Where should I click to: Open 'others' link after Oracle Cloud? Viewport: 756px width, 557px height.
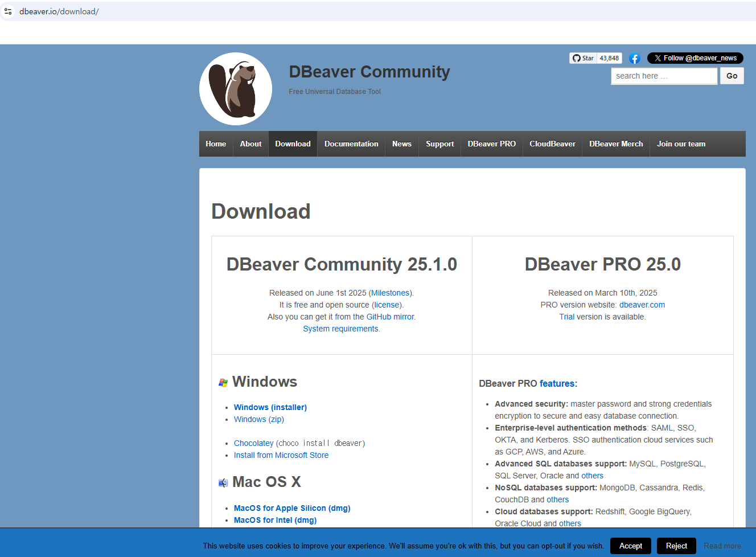click(x=570, y=523)
